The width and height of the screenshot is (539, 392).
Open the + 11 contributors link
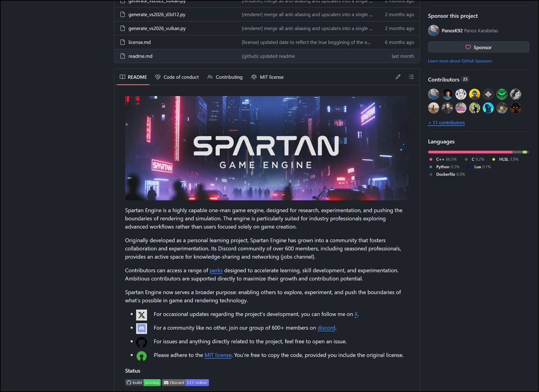click(x=446, y=123)
